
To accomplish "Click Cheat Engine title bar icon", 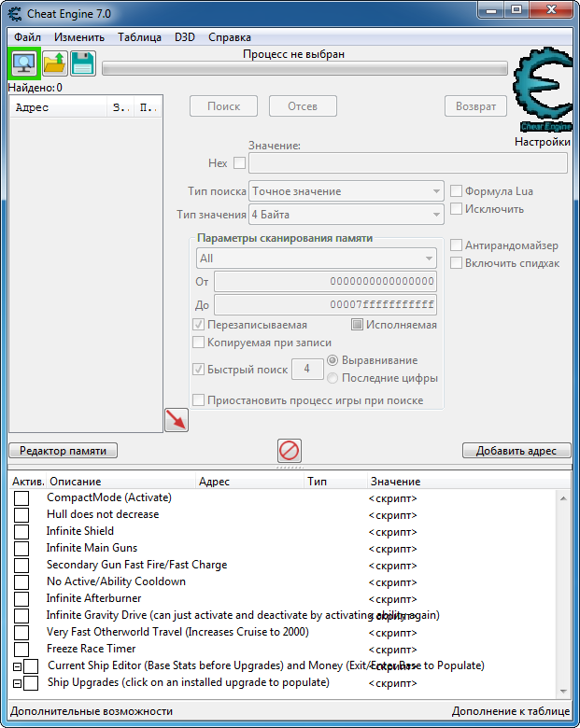I will 15,14.
